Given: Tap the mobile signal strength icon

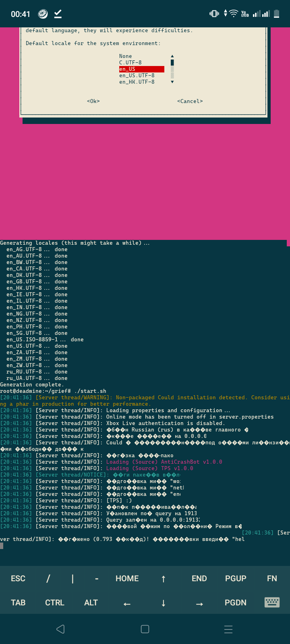Looking at the screenshot, I should point(261,14).
